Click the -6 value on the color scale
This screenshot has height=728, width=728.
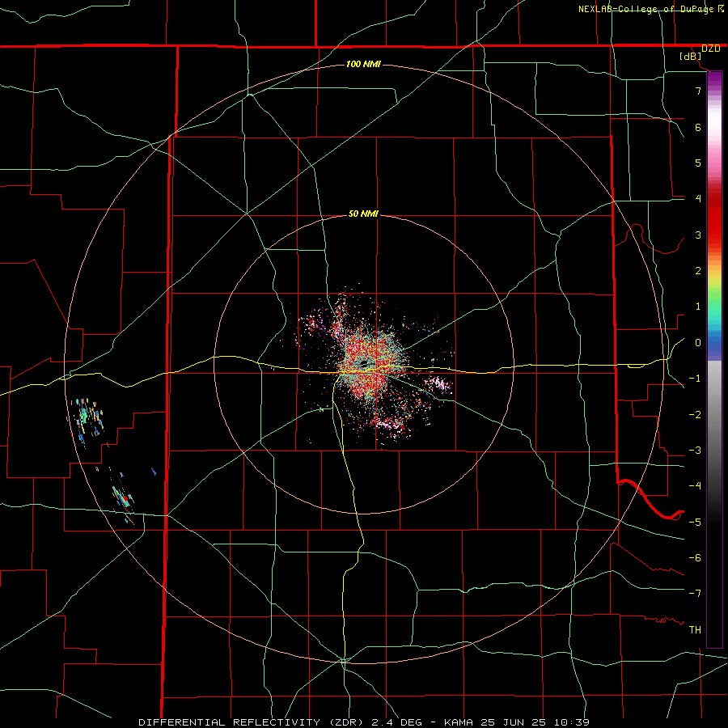[695, 558]
